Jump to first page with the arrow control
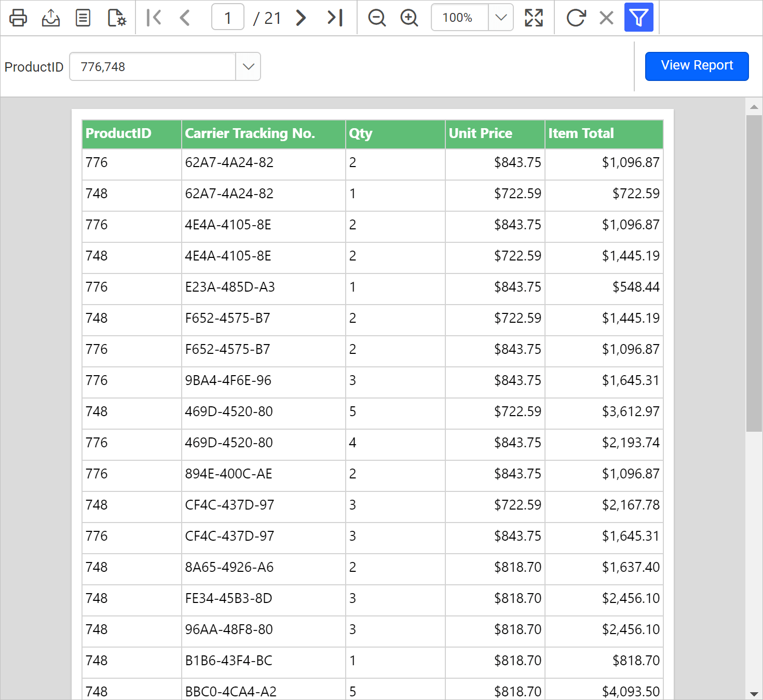The image size is (763, 700). [x=154, y=17]
